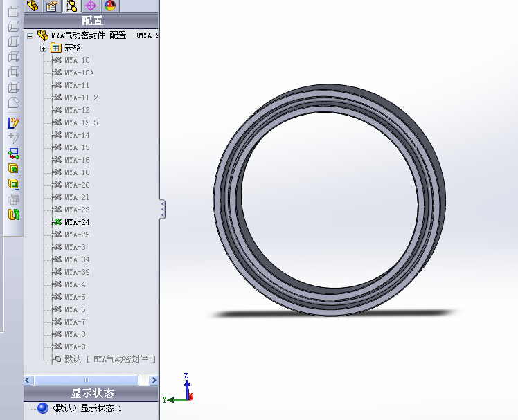
Task: Click the grayed plus-pencil sketch tool
Action: pyautogui.click(x=14, y=138)
